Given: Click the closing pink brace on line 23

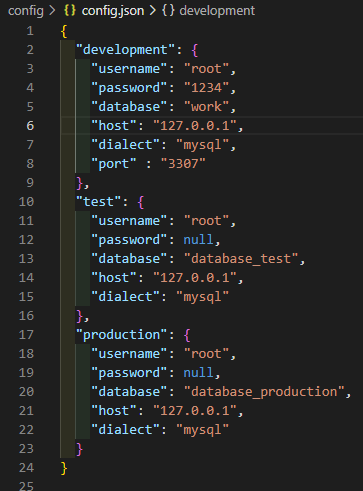Looking at the screenshot, I should tap(79, 450).
